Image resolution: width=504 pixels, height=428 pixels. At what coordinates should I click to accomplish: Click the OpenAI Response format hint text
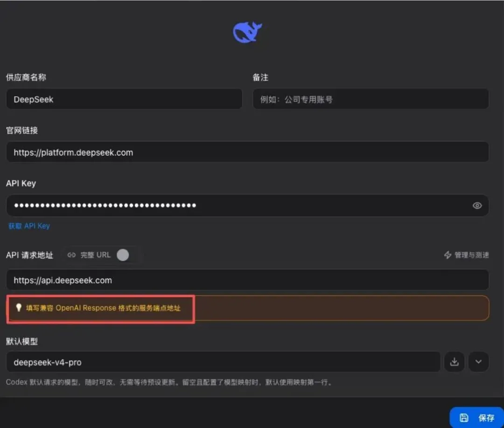(x=103, y=308)
